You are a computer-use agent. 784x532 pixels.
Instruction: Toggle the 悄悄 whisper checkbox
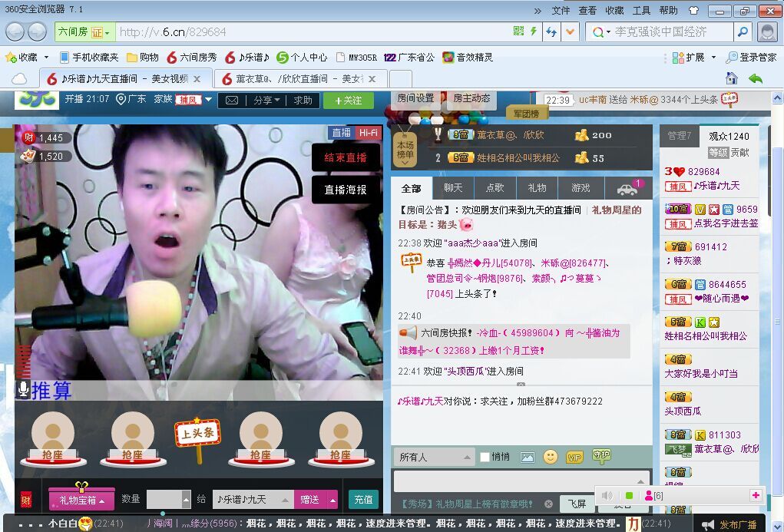484,457
